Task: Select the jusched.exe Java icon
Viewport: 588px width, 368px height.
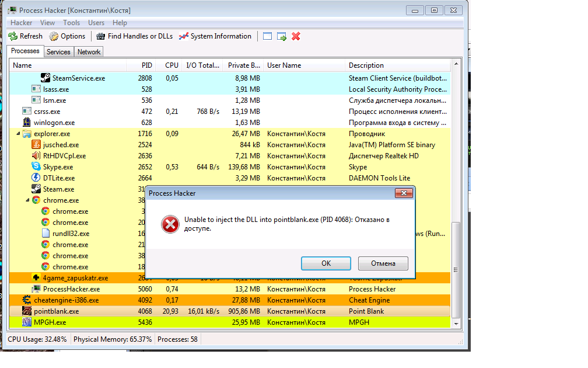Action: 36,145
